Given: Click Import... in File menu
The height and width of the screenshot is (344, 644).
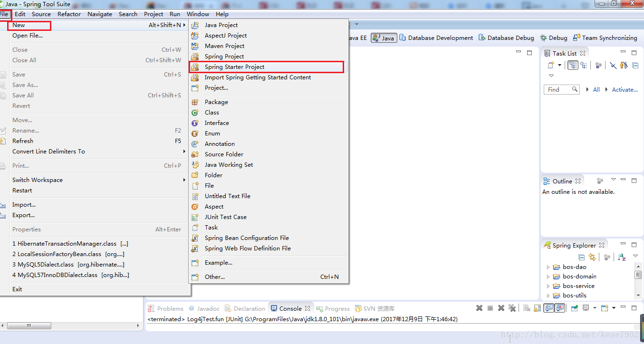Looking at the screenshot, I should pos(94,205).
